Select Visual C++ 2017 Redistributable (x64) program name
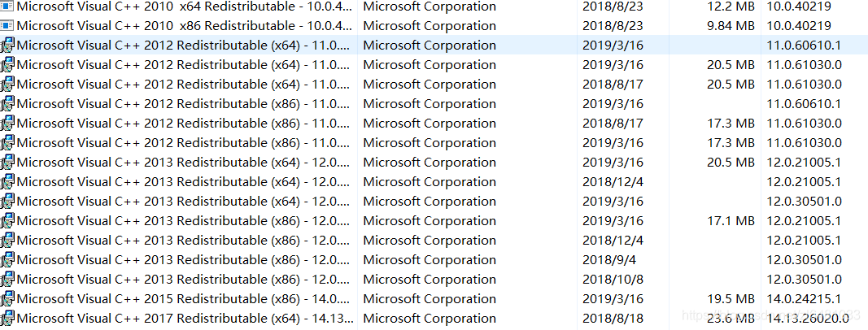The width and height of the screenshot is (868, 330). (185, 319)
